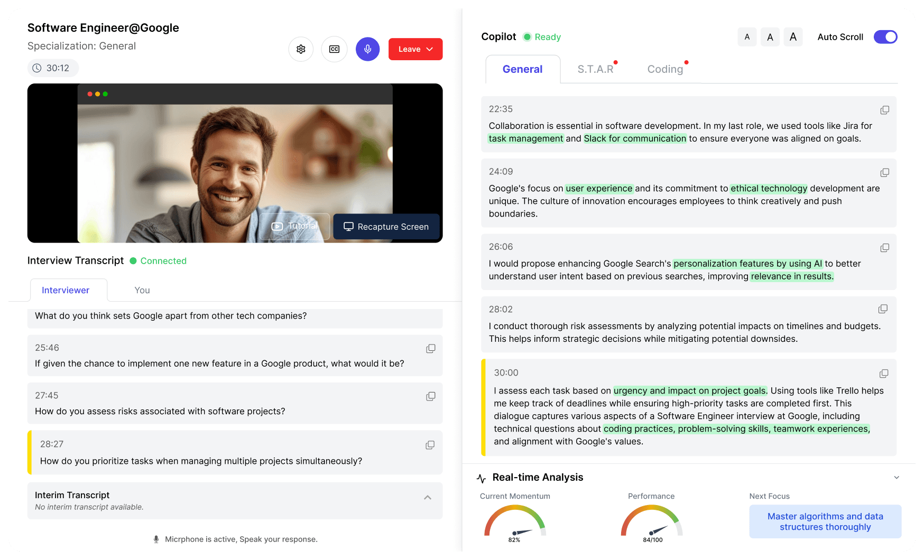Open settings with the gear icon

(x=301, y=49)
